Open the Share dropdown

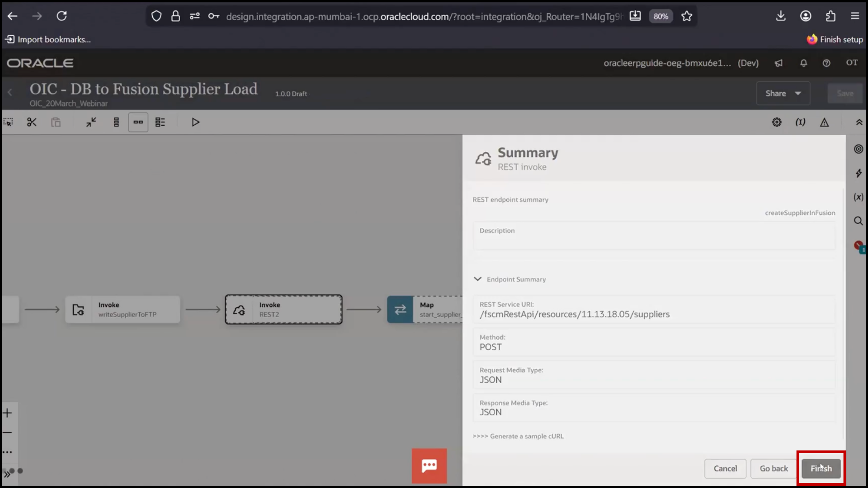pos(783,94)
